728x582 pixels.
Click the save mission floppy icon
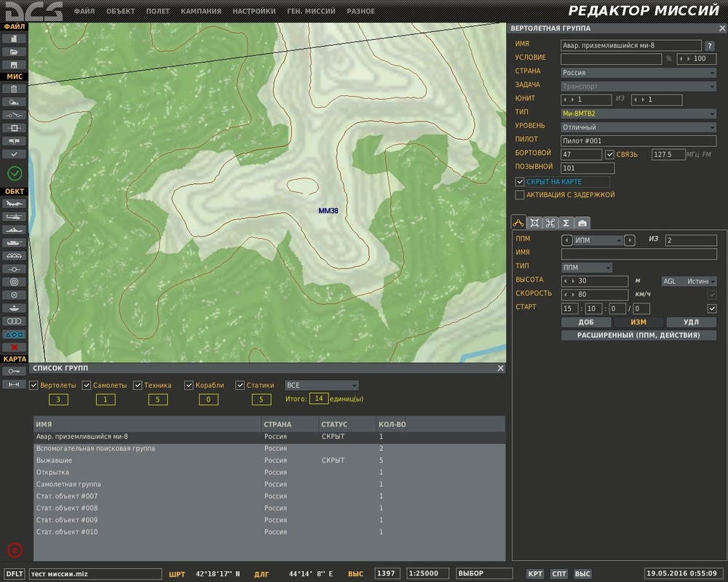pos(14,65)
